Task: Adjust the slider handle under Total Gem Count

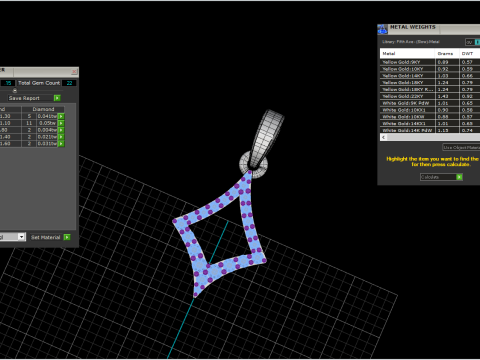Action: pyautogui.click(x=15, y=91)
